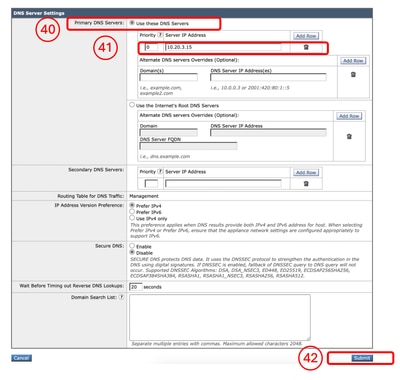Select Enable for Secure DNS
The height and width of the screenshot is (380, 400).
[x=132, y=246]
